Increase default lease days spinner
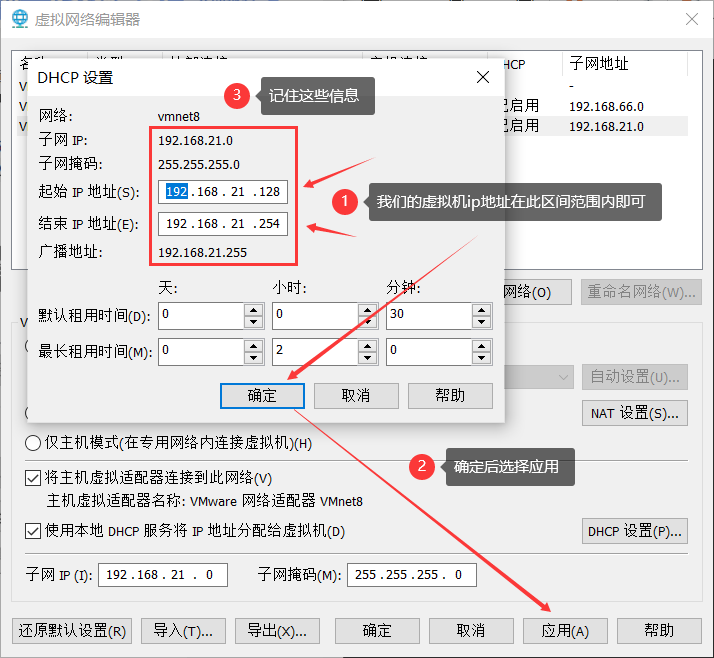This screenshot has width=714, height=658. pos(254,310)
